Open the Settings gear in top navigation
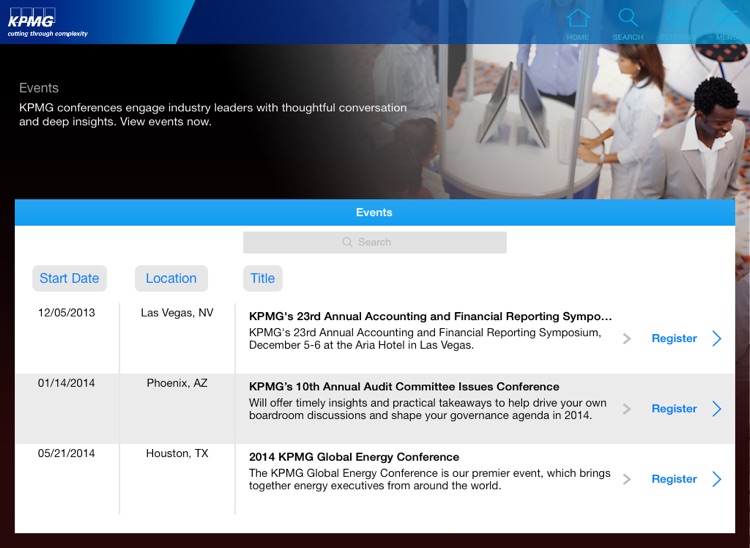Viewport: 750px width, 548px height. [677, 23]
